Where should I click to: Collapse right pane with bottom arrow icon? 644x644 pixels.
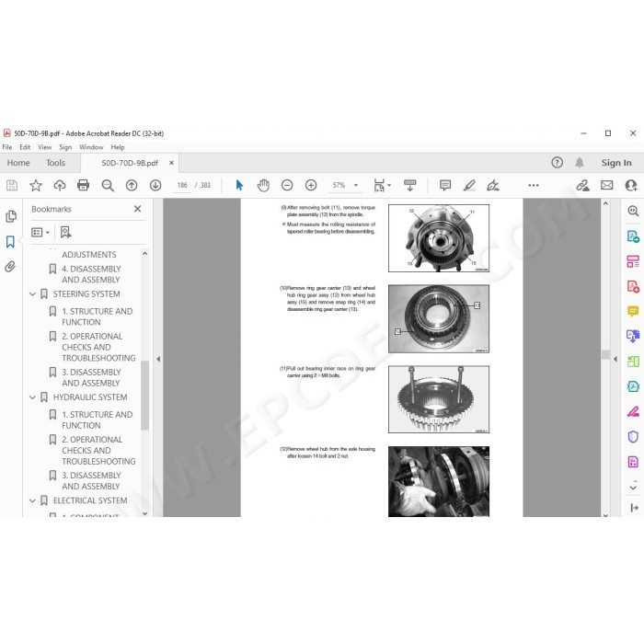pyautogui.click(x=634, y=508)
